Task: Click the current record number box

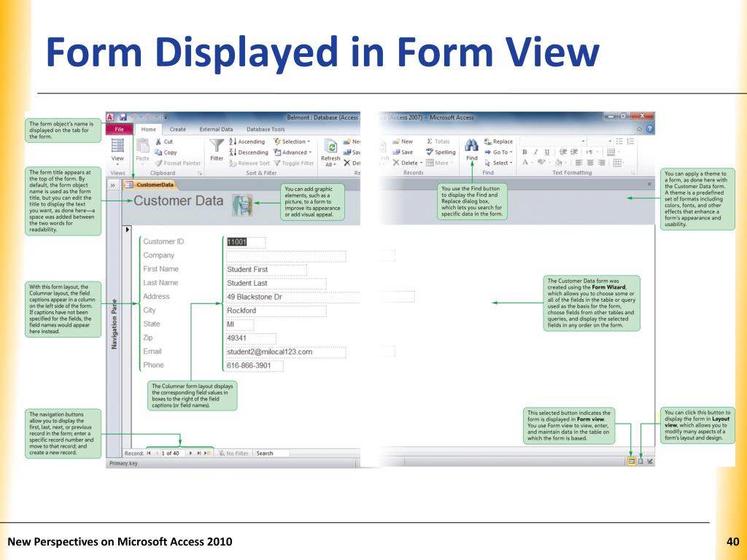Action: tap(172, 454)
